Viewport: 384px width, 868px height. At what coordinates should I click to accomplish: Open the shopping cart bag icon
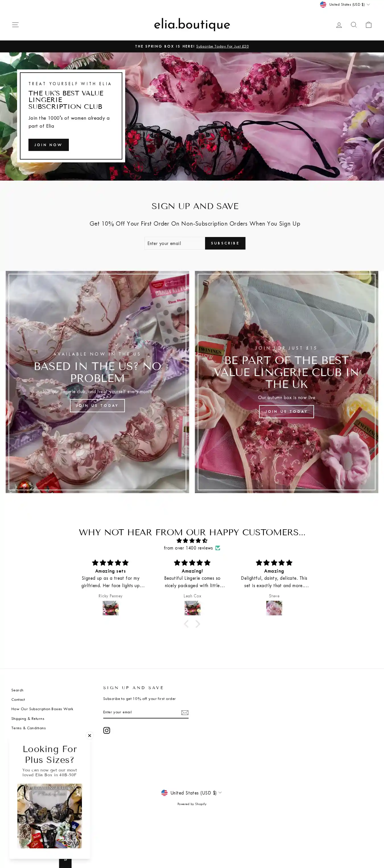tap(369, 24)
